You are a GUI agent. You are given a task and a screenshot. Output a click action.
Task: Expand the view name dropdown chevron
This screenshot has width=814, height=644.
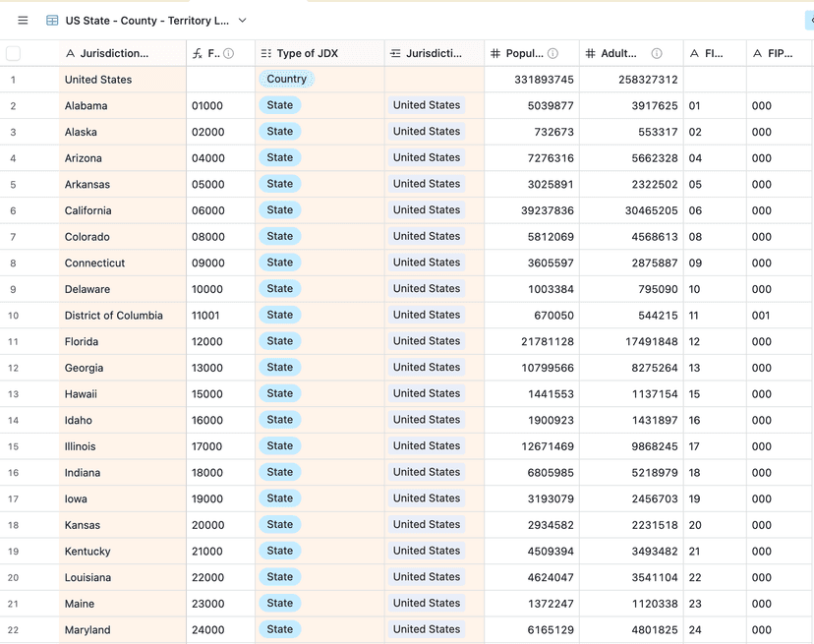point(243,20)
